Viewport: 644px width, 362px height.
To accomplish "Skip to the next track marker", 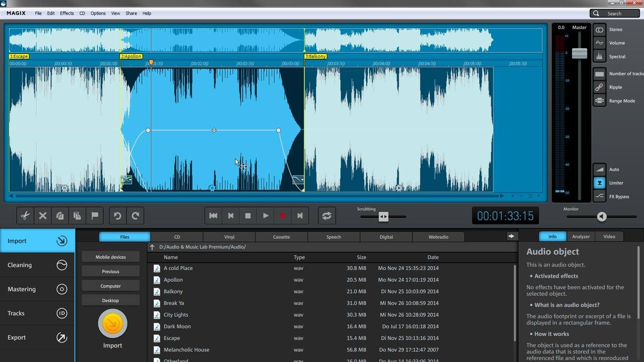I will pyautogui.click(x=300, y=216).
